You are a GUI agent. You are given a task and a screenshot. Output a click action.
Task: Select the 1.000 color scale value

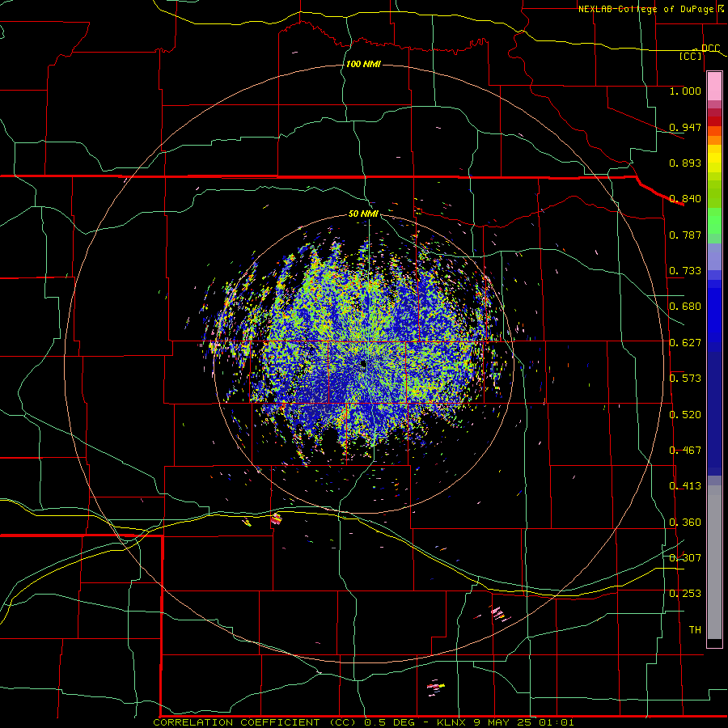(x=685, y=91)
